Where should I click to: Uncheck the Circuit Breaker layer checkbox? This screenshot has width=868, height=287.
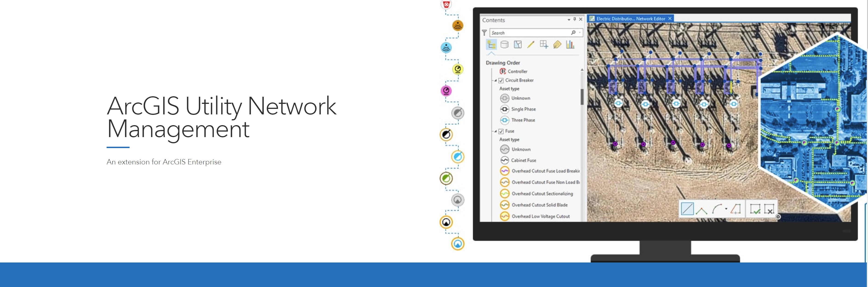click(x=501, y=80)
